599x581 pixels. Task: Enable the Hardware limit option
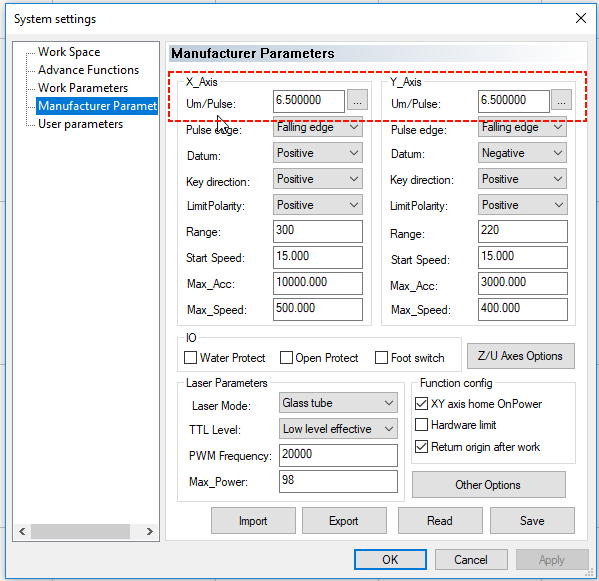(x=421, y=425)
